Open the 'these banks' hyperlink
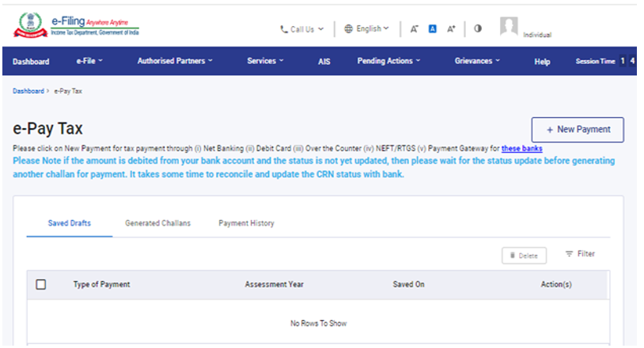Image resolution: width=644 pixels, height=348 pixels. tap(521, 148)
